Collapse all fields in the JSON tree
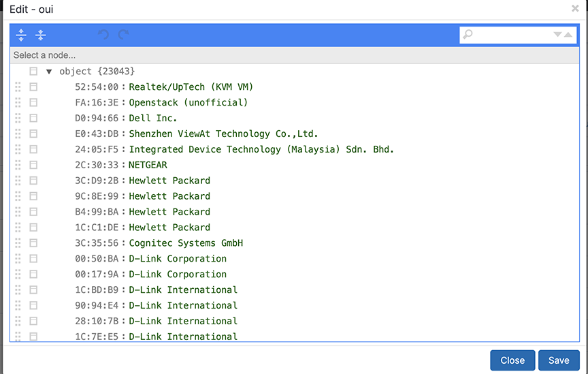Image resolution: width=588 pixels, height=374 pixels. click(x=41, y=35)
